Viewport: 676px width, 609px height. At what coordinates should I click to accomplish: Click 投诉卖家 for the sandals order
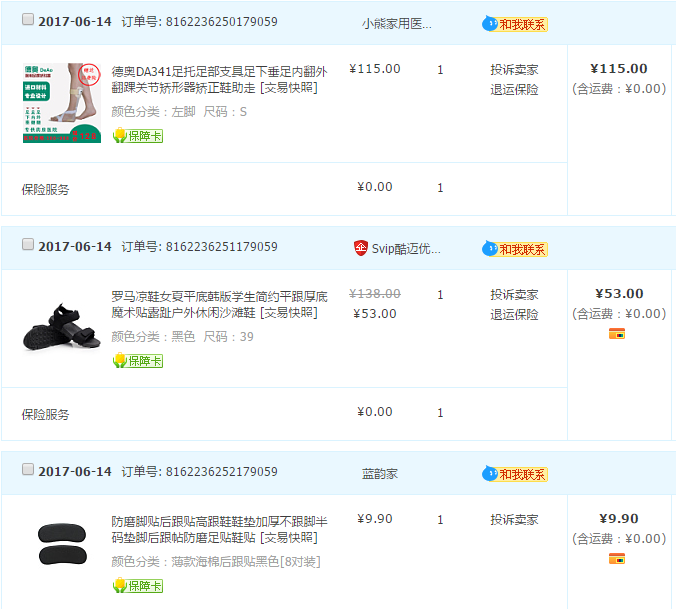pyautogui.click(x=514, y=295)
